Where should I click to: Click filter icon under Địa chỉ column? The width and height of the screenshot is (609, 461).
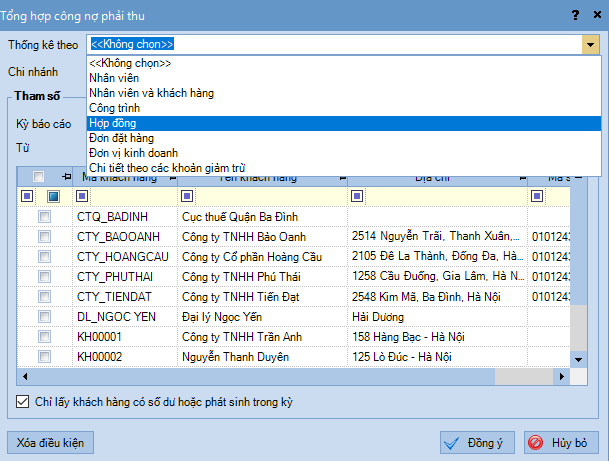coord(357,196)
